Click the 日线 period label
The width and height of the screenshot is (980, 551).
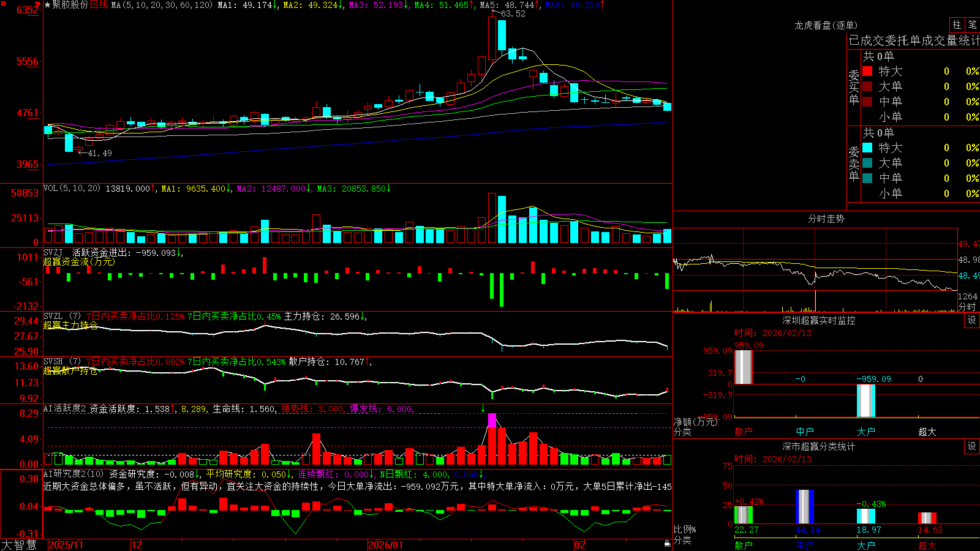point(99,5)
